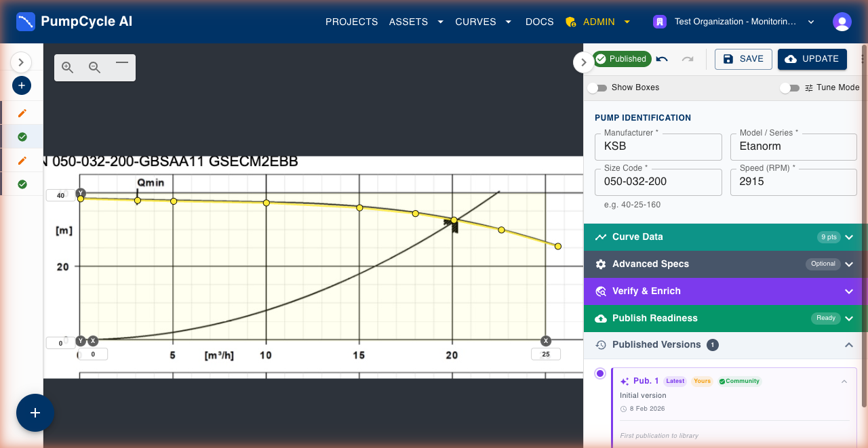Click the SAVE button
Viewport: 868px width, 448px height.
[x=743, y=59]
